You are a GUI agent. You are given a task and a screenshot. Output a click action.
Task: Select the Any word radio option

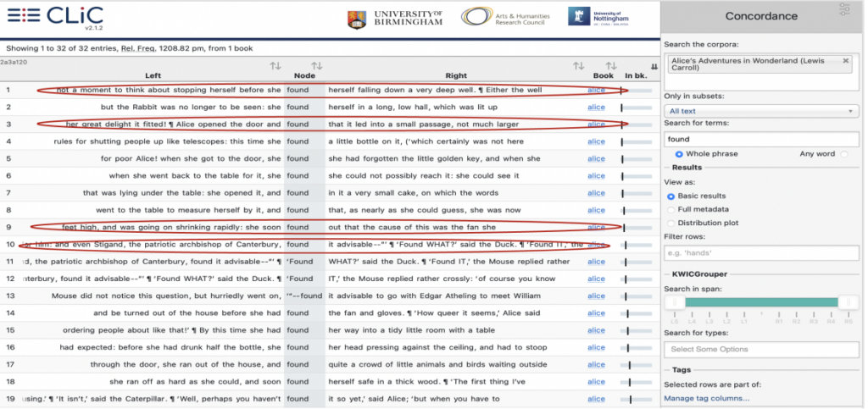pyautogui.click(x=843, y=153)
